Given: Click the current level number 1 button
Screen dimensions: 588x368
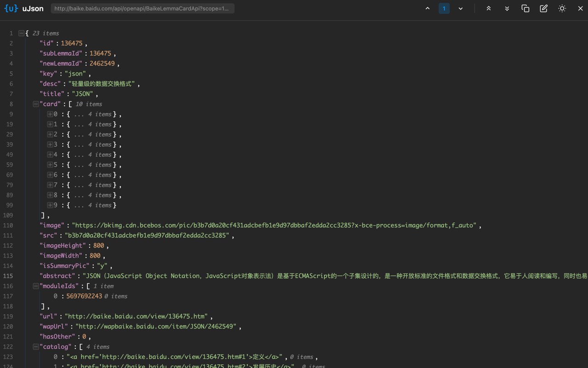Looking at the screenshot, I should (444, 8).
